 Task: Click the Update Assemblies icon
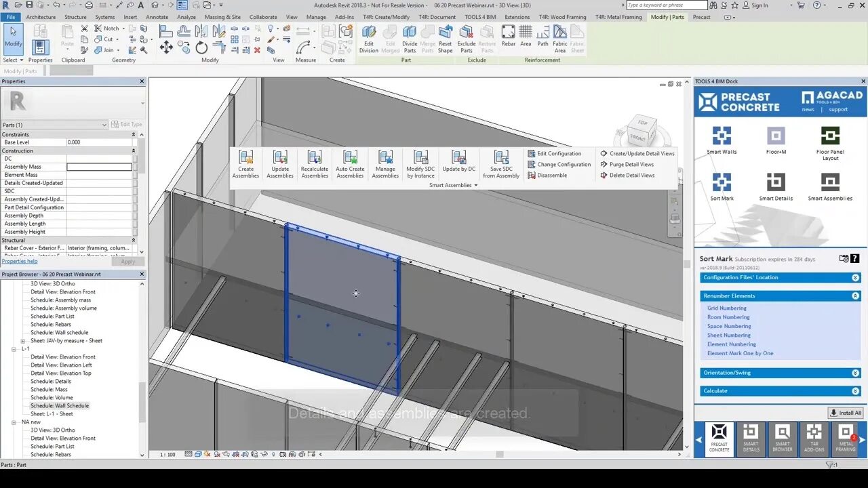[x=279, y=165]
